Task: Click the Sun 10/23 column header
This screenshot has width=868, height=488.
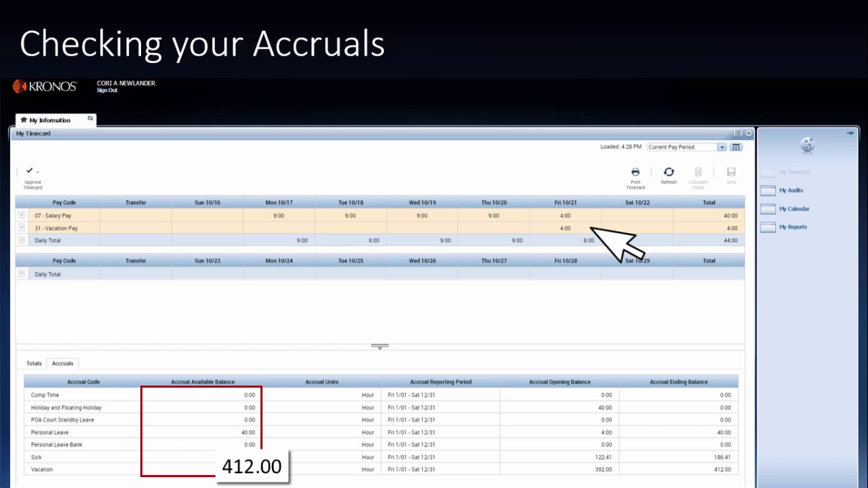Action: coord(207,260)
